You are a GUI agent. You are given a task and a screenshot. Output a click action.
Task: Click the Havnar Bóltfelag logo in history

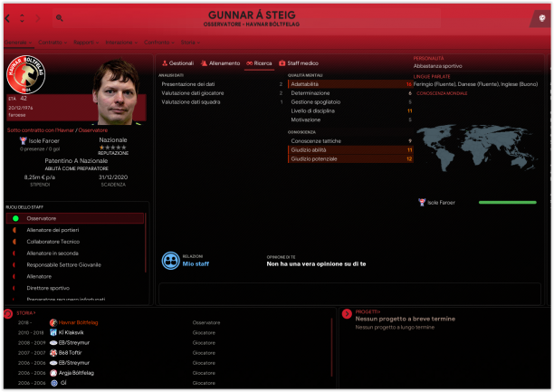pyautogui.click(x=53, y=322)
